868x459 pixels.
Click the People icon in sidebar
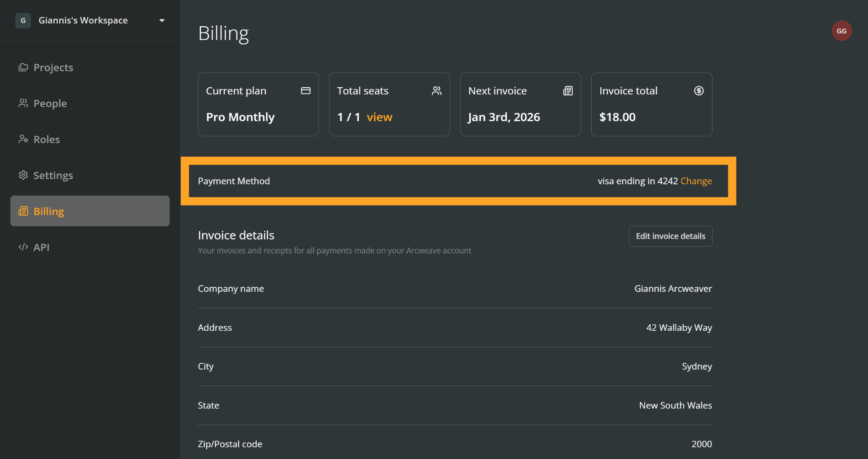pos(23,103)
